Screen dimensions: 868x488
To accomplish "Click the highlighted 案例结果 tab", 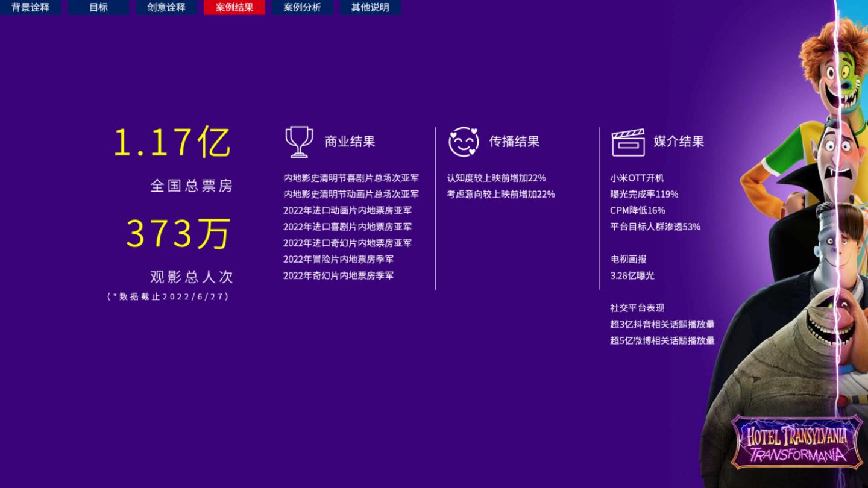I will coord(234,7).
